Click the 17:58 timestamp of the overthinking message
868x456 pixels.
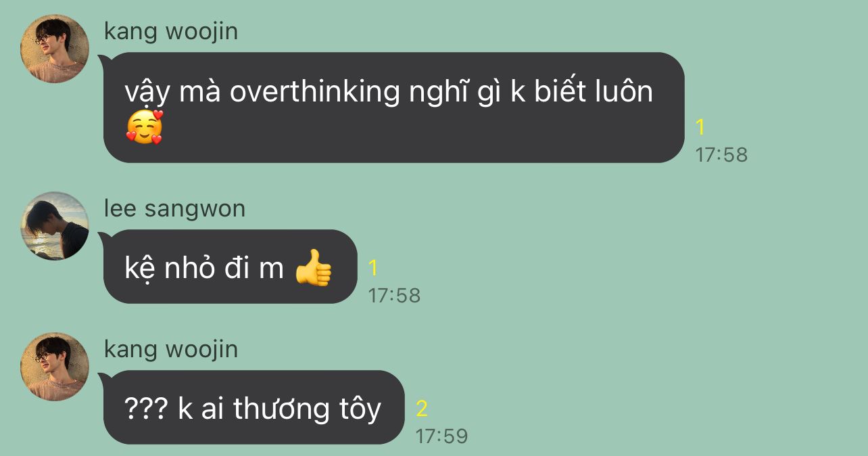721,154
